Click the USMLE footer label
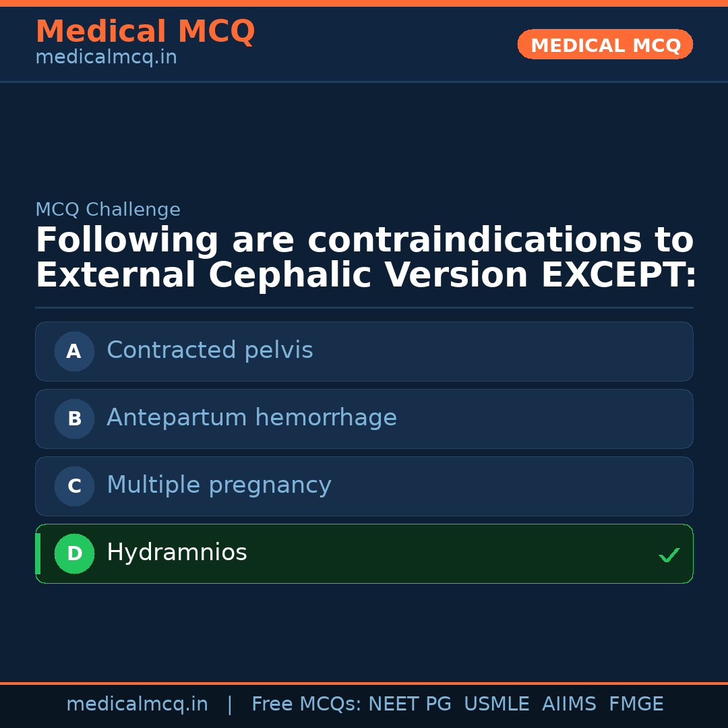 coord(496,704)
